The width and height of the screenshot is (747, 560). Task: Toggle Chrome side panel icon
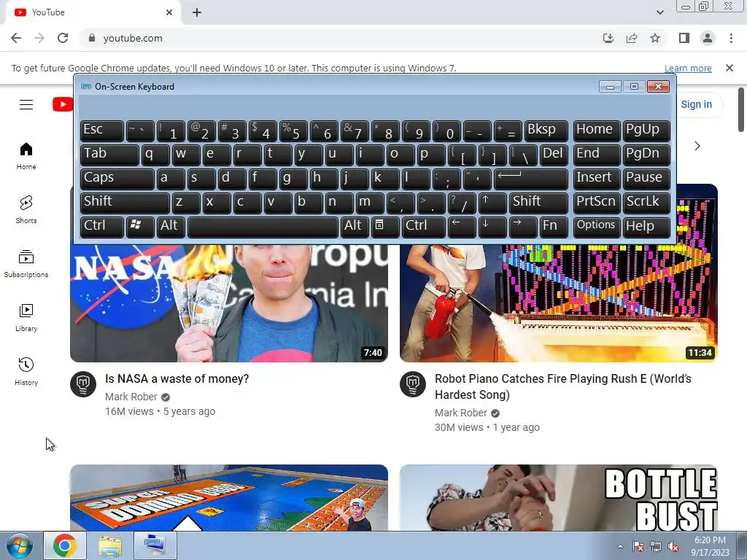[x=684, y=38]
